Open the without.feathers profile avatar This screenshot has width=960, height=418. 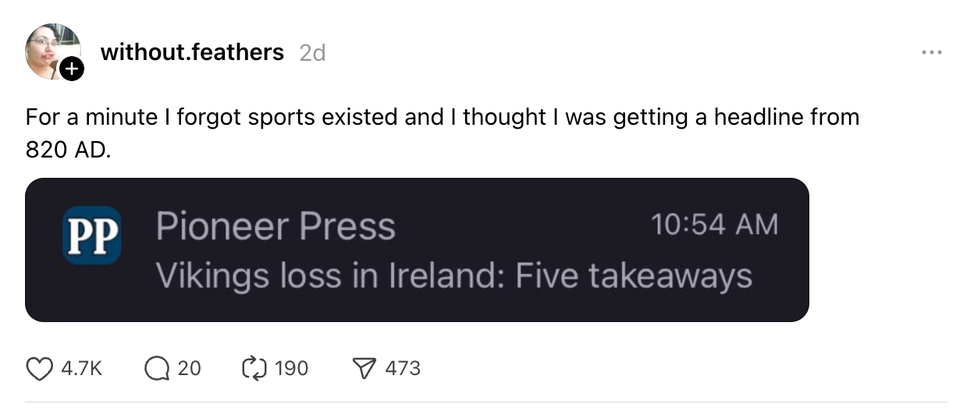50,50
